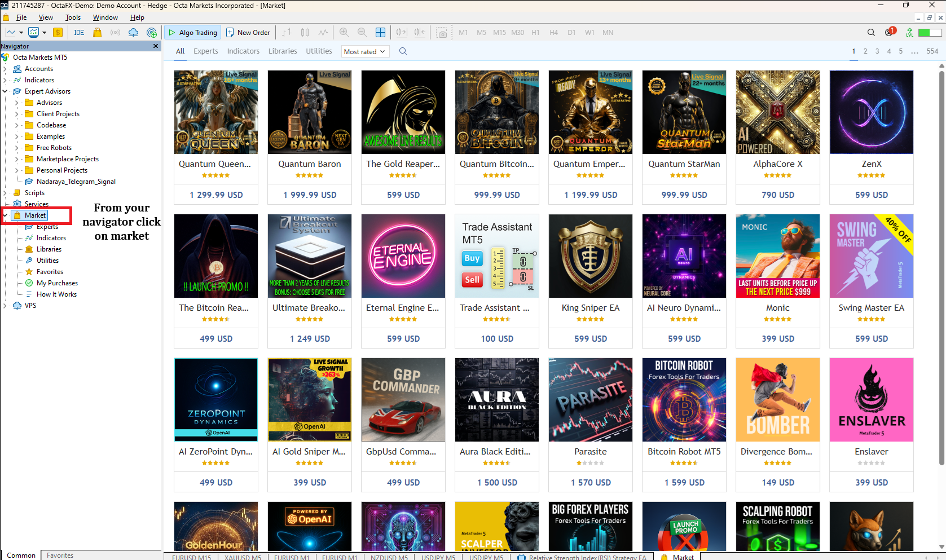The image size is (946, 560).
Task: Expand the VPS tree node
Action: (5, 306)
